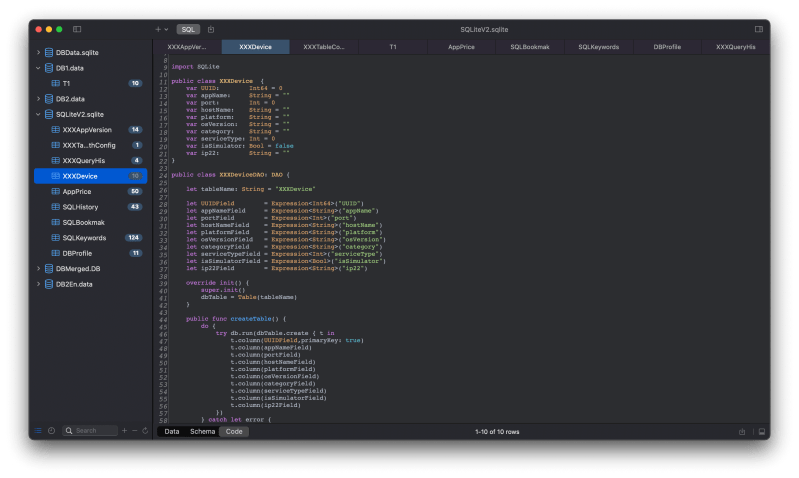This screenshot has height=478, width=799.
Task: Expand the DBMerged.DB database
Action: click(x=38, y=269)
